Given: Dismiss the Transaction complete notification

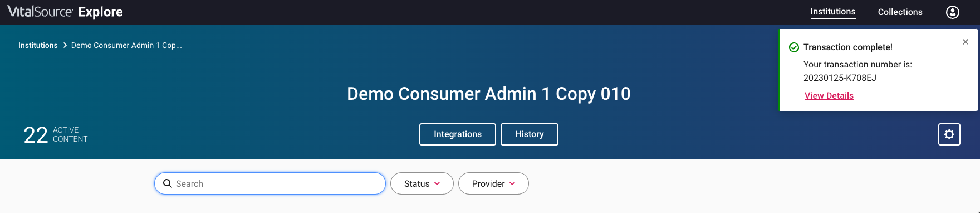Looking at the screenshot, I should [966, 42].
